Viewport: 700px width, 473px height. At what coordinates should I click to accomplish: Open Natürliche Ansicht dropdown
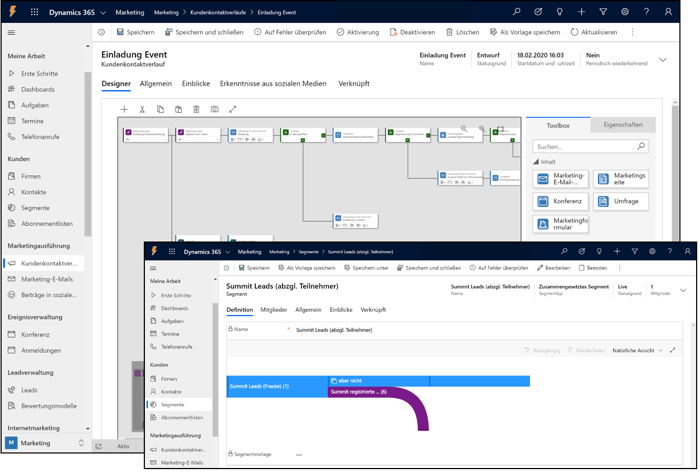click(638, 350)
